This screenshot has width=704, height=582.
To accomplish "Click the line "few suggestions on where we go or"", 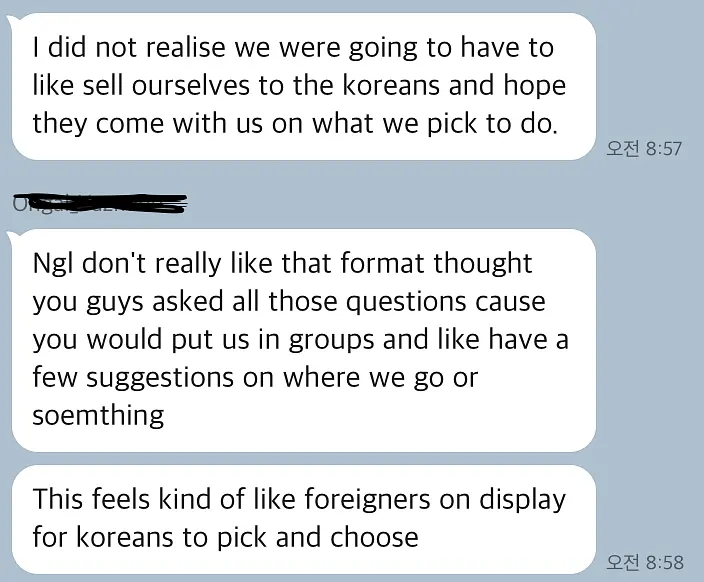I will (x=255, y=378).
